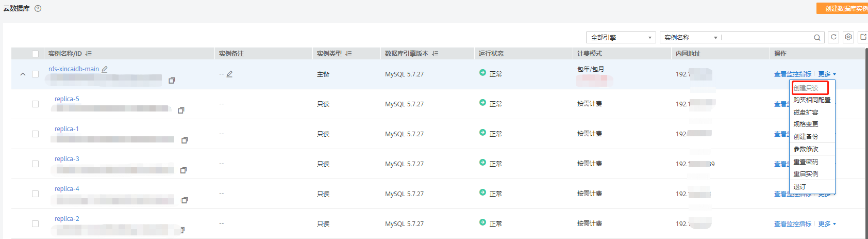This screenshot has height=239, width=868.
Task: Check the replica-4 row
Action: (35, 194)
